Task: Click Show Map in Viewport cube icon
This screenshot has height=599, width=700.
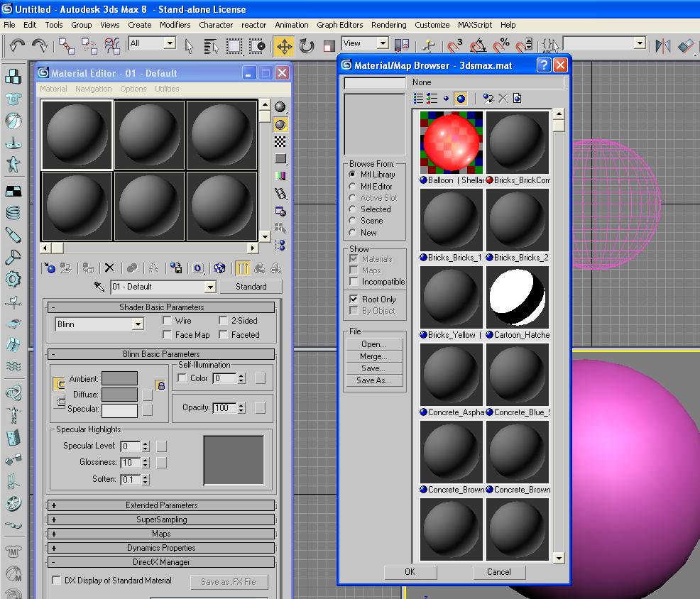Action: [x=219, y=268]
